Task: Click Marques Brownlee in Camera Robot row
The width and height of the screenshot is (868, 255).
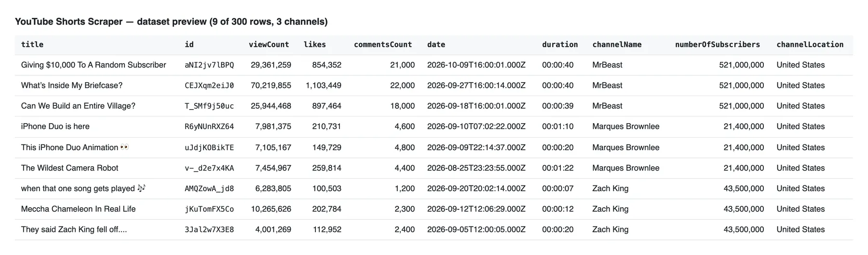Action: pyautogui.click(x=626, y=168)
